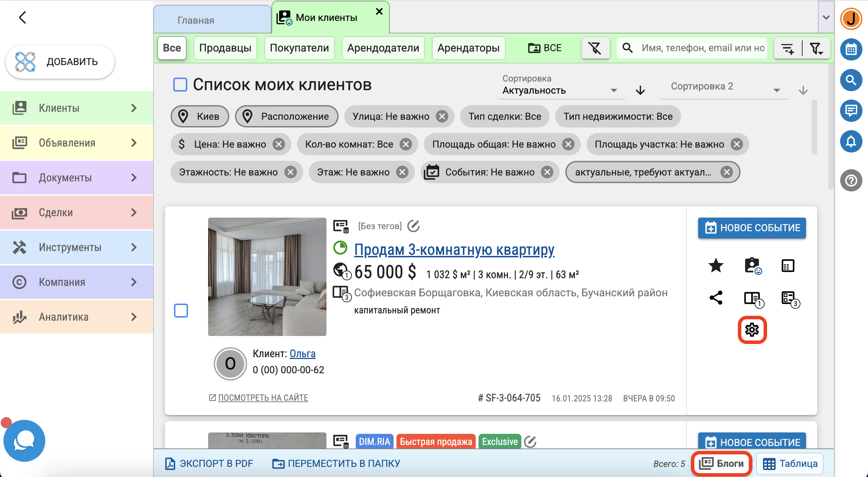Image resolution: width=868 pixels, height=477 pixels.
Task: Click the gear settings icon on listing
Action: pos(752,329)
